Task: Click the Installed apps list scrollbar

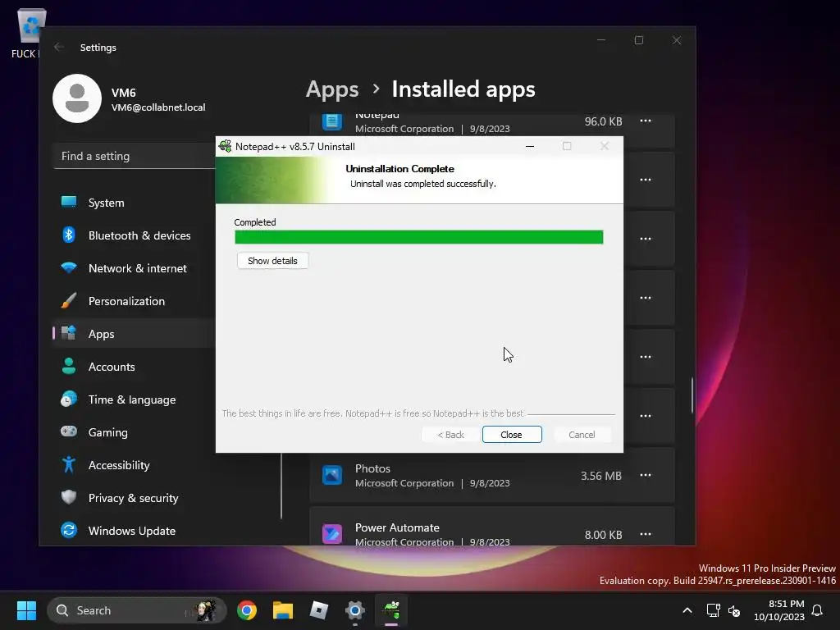Action: click(692, 395)
